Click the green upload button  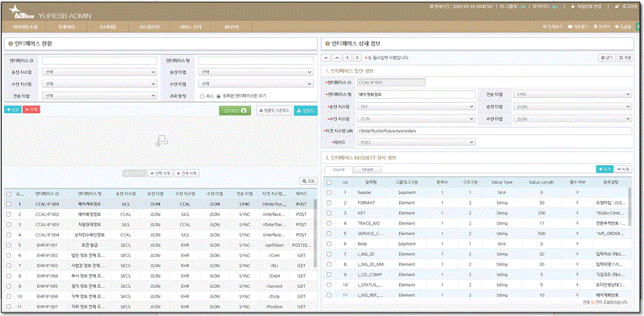point(235,110)
